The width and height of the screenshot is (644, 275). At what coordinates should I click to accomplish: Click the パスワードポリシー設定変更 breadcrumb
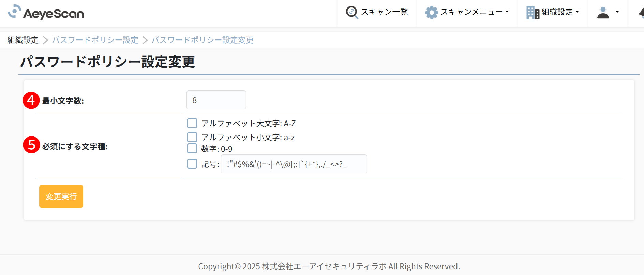(203, 40)
